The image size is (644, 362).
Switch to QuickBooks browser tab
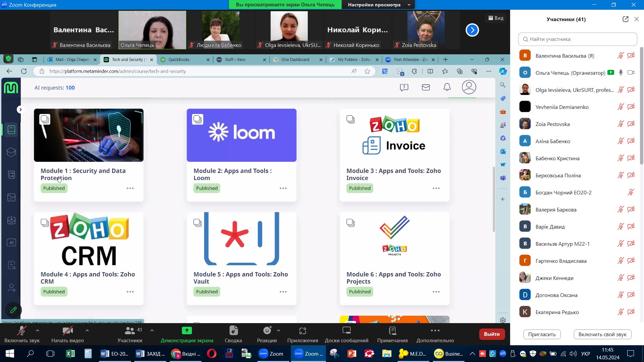click(x=179, y=60)
